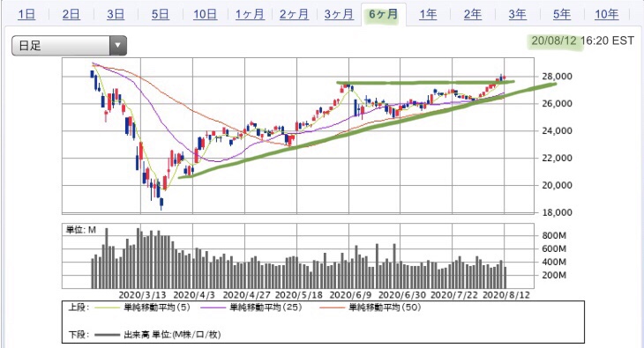Switch to the 5日 range tab
The image size is (644, 348).
[x=161, y=14]
